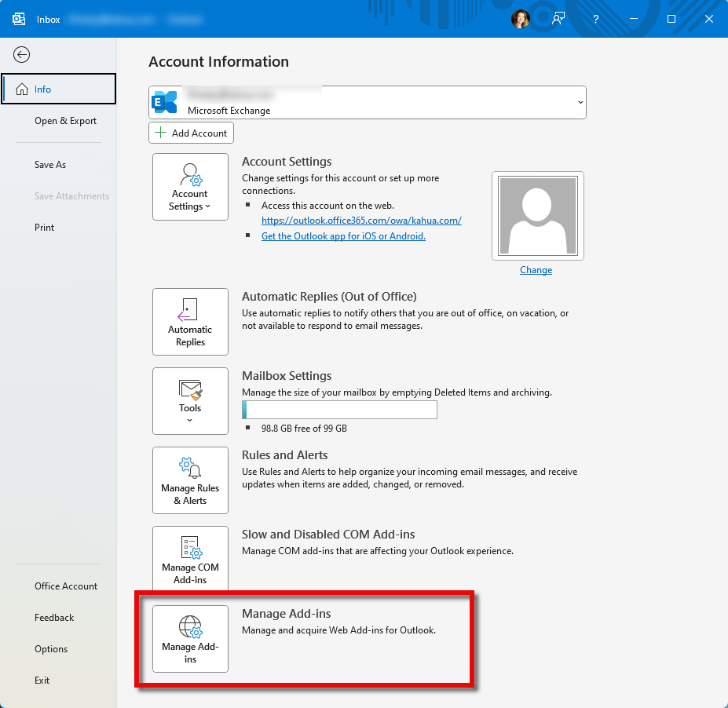This screenshot has width=728, height=708.
Task: Expand the Microsoft Exchange account dropdown
Action: pos(580,103)
